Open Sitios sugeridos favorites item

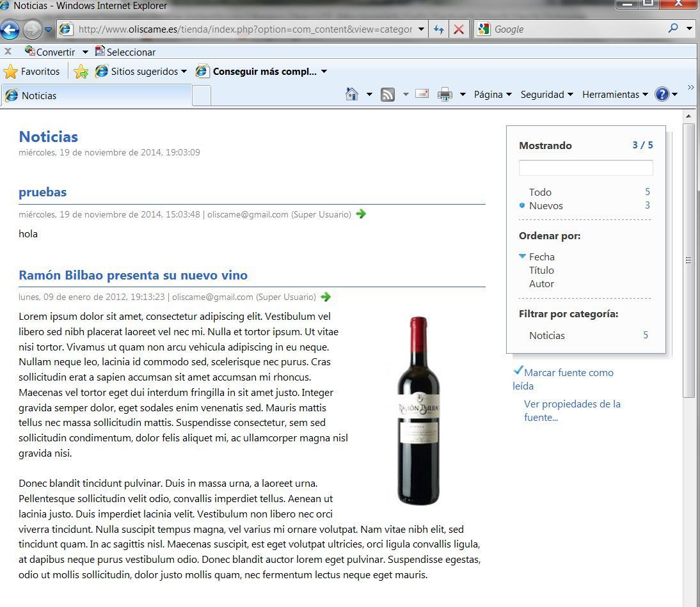point(141,72)
